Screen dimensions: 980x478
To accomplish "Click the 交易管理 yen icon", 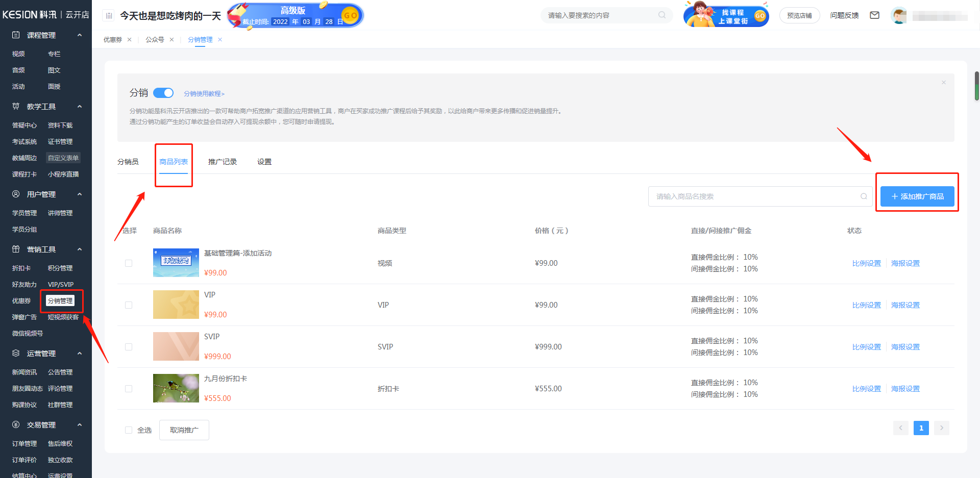I will click(16, 425).
